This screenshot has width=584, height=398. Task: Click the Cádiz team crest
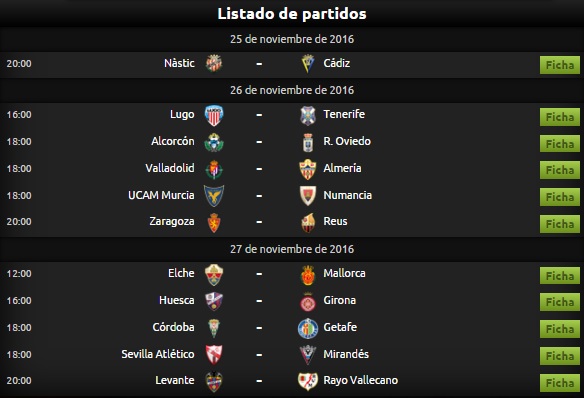coord(308,63)
